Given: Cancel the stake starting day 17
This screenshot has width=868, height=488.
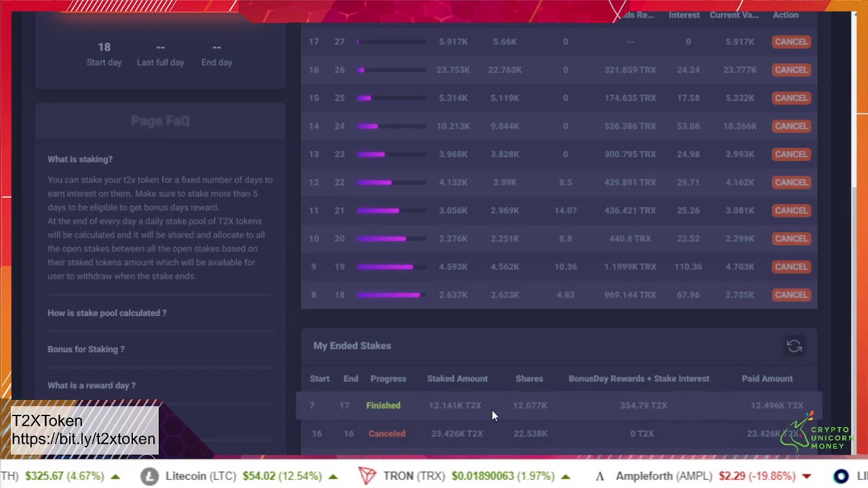Looking at the screenshot, I should [x=791, y=42].
